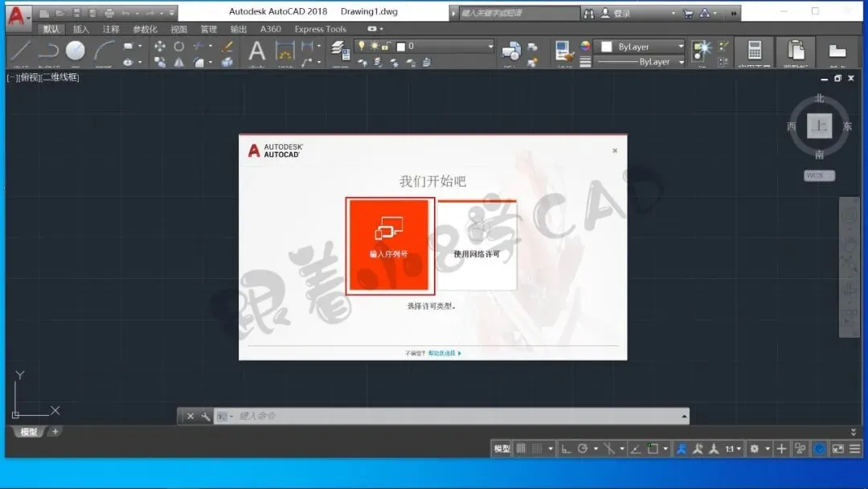The height and width of the screenshot is (489, 868).
Task: Switch to the Express Tools ribbon tab
Action: 320,29
